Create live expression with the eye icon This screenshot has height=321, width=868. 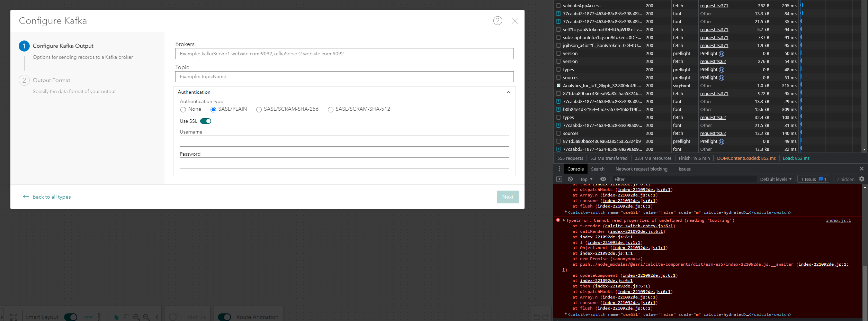[603, 179]
